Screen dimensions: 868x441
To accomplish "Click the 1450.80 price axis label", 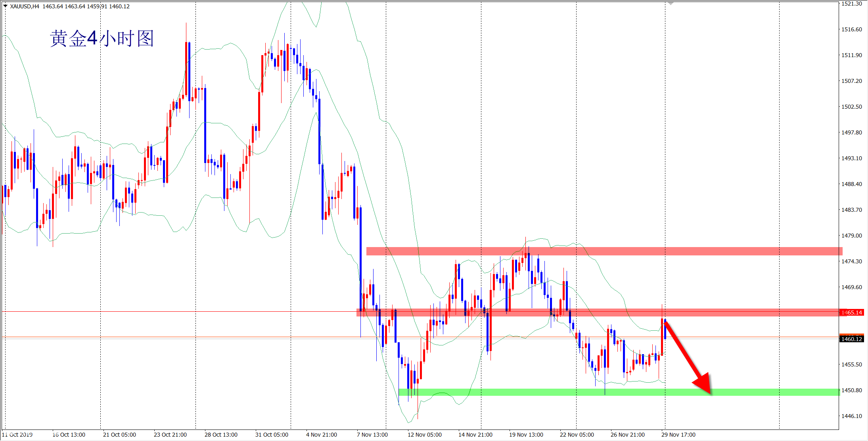I will (852, 390).
